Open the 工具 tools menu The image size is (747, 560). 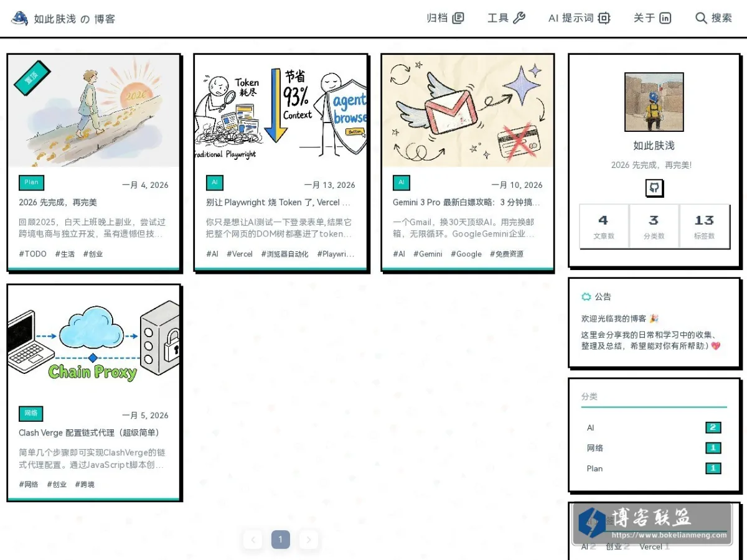pyautogui.click(x=506, y=18)
